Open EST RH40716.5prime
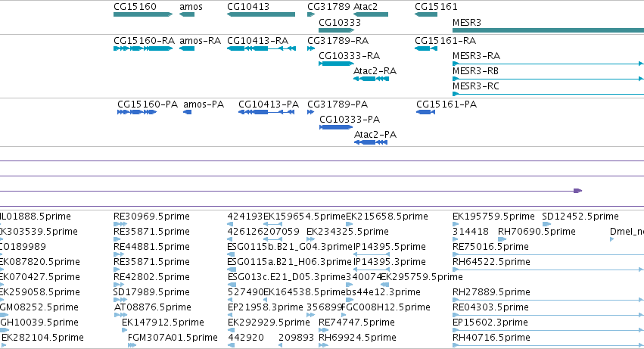The image size is (644, 349). (x=491, y=338)
